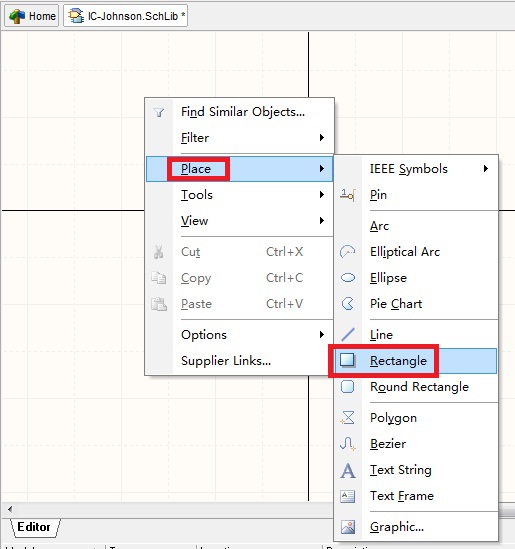Image resolution: width=515 pixels, height=549 pixels.
Task: Open the Home tab
Action: (32, 16)
